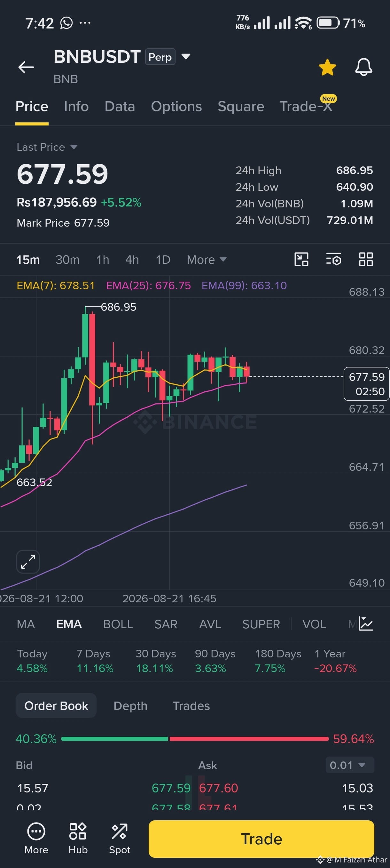Tap the Mark Price 677.59 text
This screenshot has width=390, height=868.
(63, 223)
